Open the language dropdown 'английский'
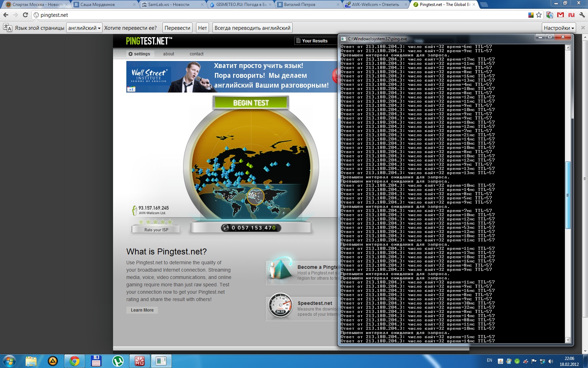This screenshot has height=368, width=588. (84, 28)
